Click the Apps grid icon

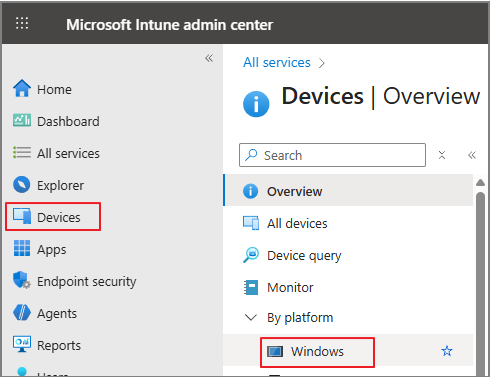tap(22, 248)
